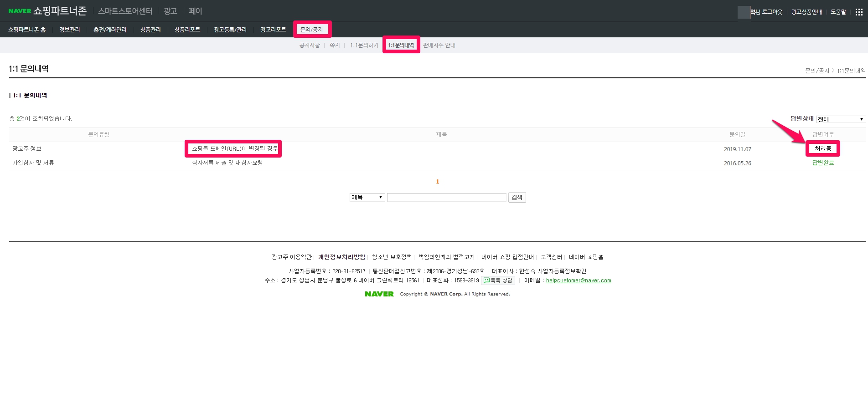Click the 검색 button
868x413 pixels.
point(517,197)
